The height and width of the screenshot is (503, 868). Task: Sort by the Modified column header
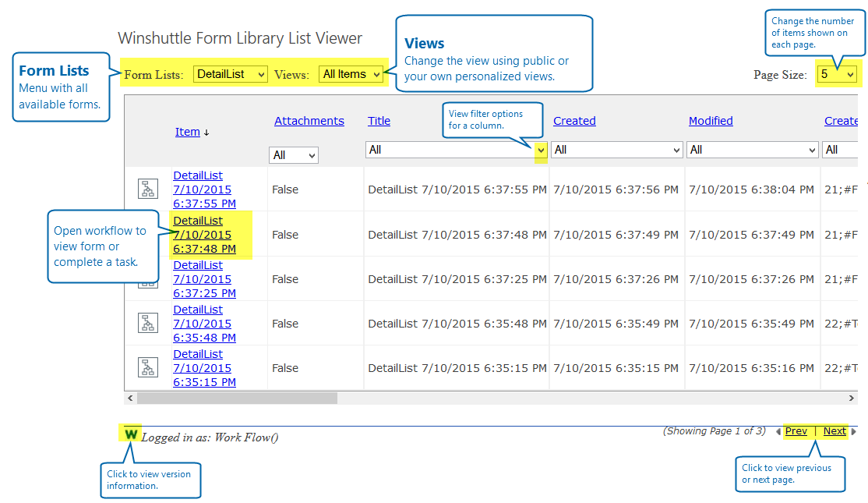coord(711,121)
